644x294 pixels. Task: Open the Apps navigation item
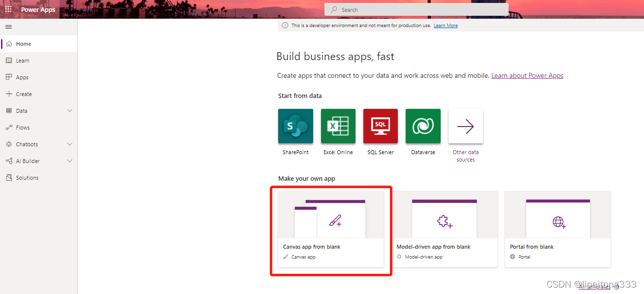39,77
